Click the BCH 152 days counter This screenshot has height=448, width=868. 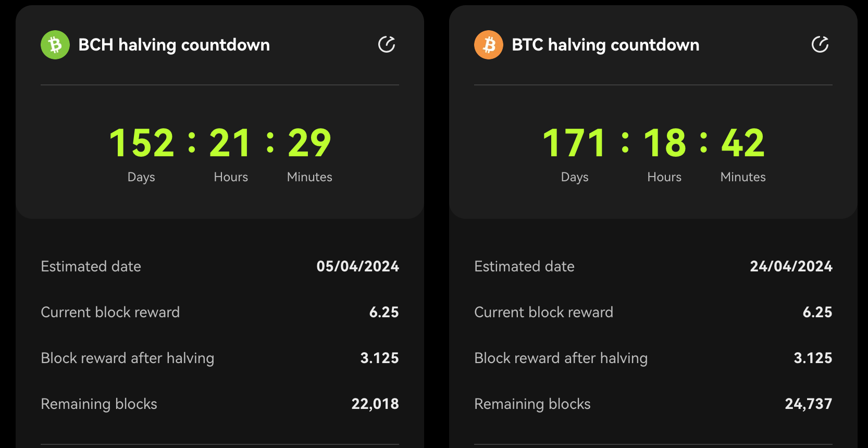click(141, 143)
